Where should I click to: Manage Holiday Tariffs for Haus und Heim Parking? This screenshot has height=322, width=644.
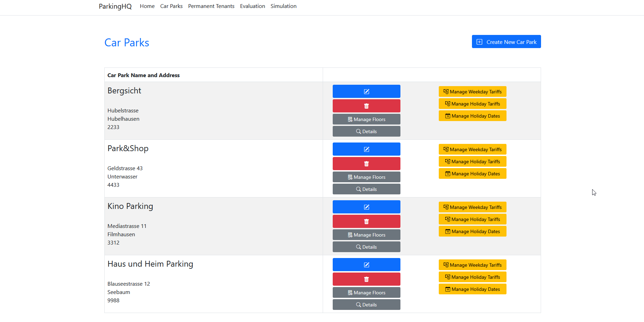coord(472,277)
